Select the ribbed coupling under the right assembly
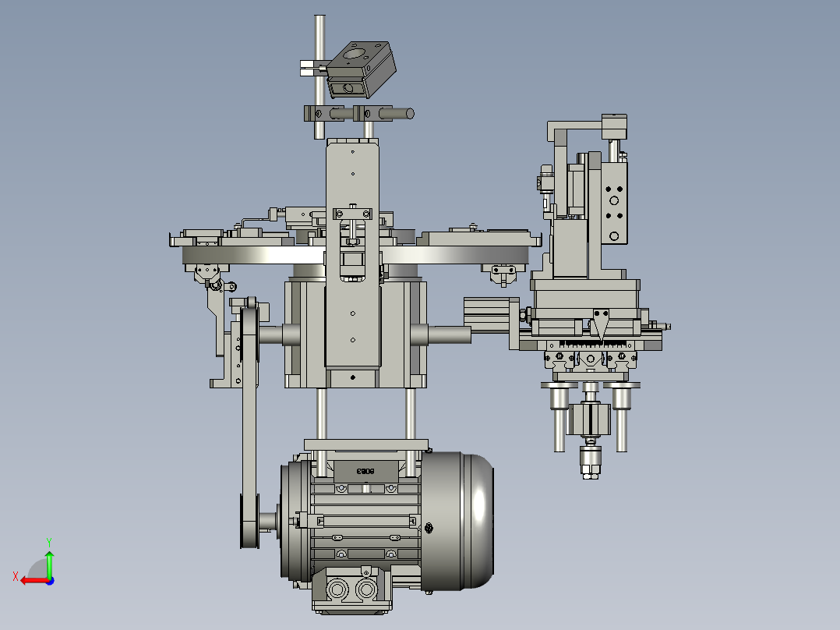Image resolution: width=840 pixels, height=630 pixels. 589,419
